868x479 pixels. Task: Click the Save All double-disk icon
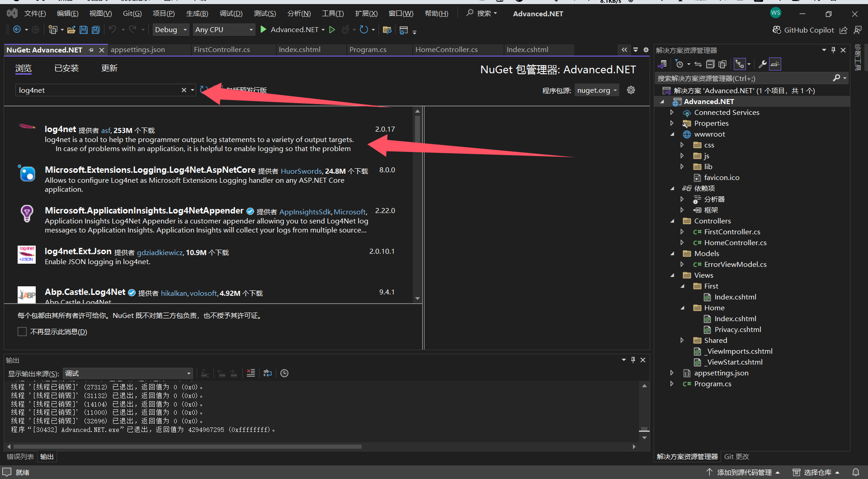tap(95, 30)
